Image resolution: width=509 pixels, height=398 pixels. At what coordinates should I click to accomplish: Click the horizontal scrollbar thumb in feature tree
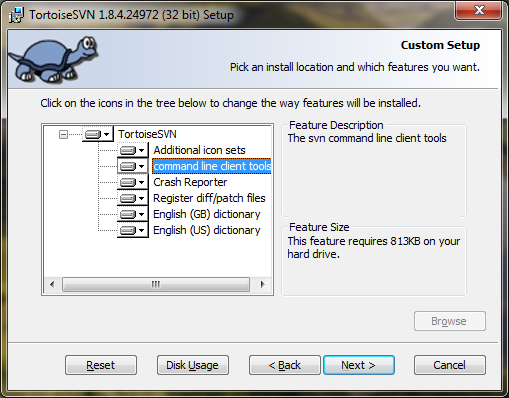156,285
